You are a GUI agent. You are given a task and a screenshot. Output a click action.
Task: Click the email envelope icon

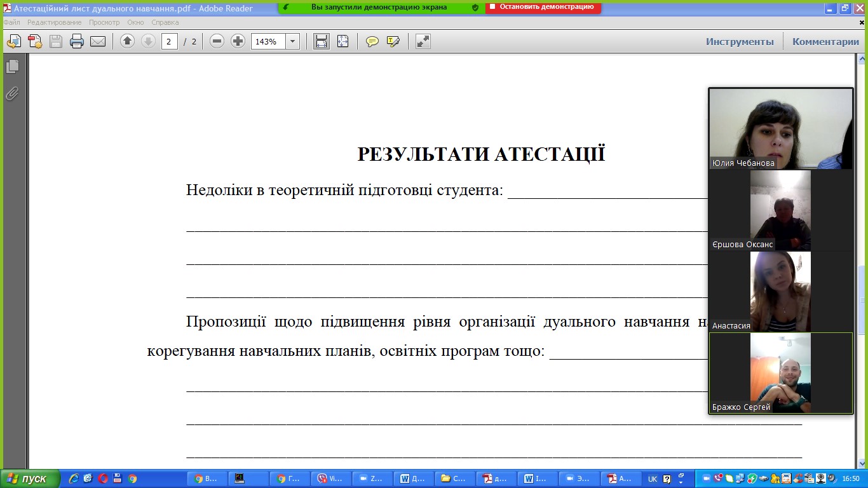point(97,42)
